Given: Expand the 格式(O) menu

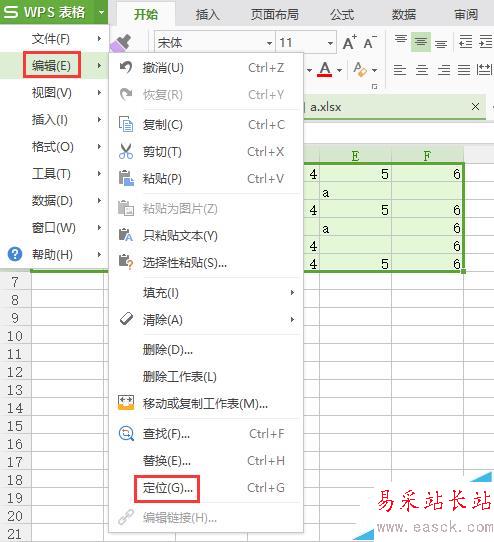Looking at the screenshot, I should (54, 147).
